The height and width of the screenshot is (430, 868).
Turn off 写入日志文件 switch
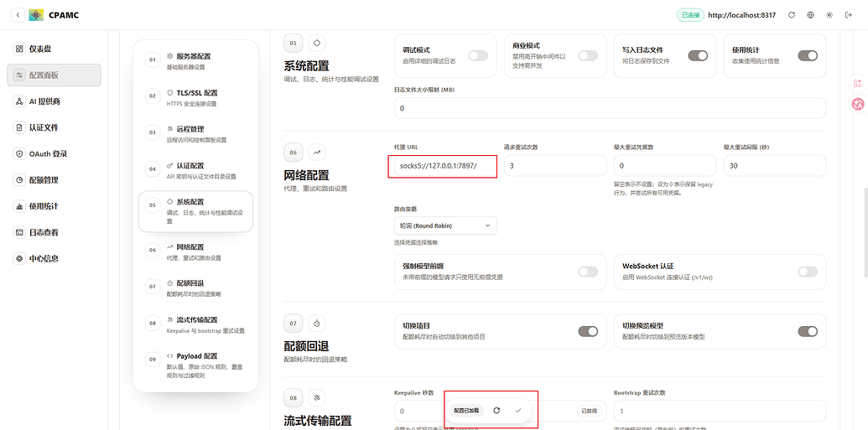[x=698, y=55]
